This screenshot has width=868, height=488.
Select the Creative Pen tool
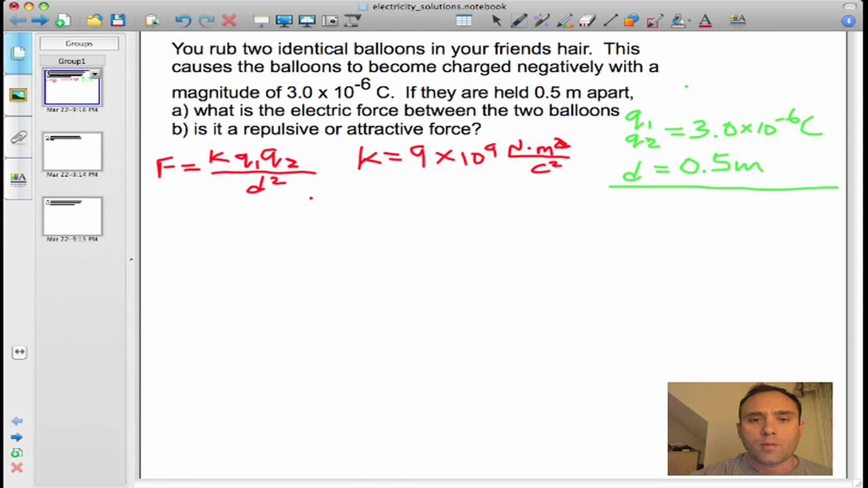[x=565, y=20]
